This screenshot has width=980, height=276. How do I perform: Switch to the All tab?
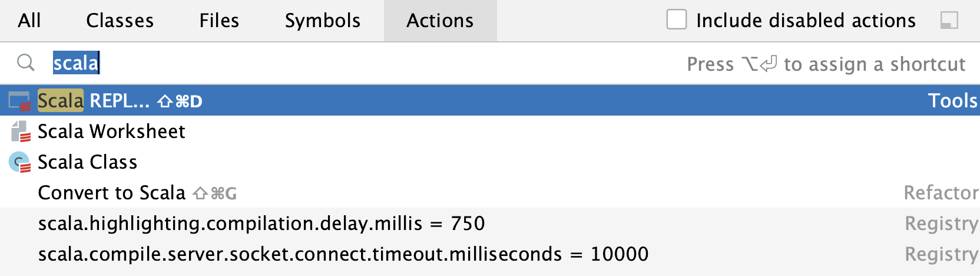[x=29, y=21]
